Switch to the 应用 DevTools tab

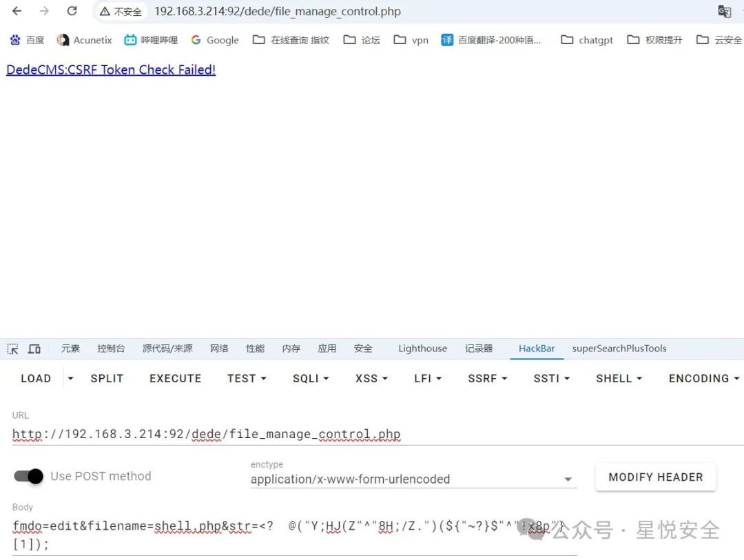327,349
